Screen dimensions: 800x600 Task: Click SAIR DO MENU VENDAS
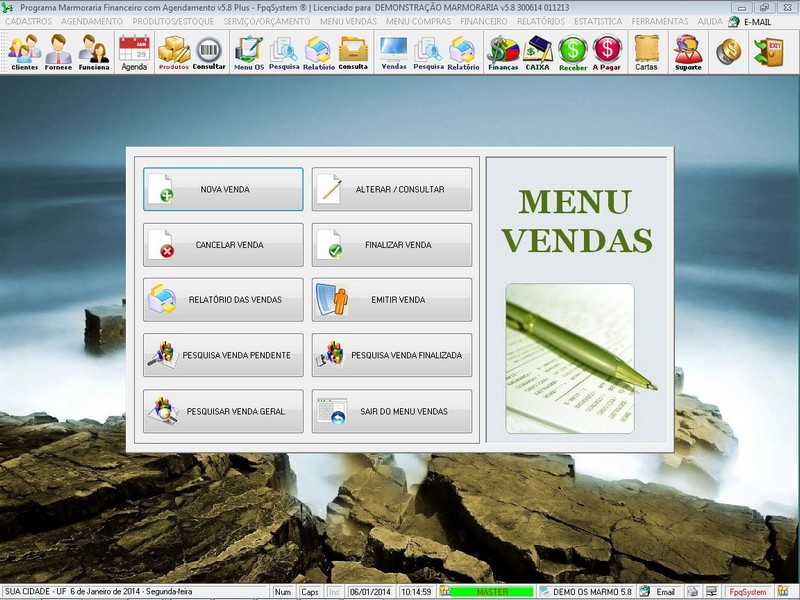tap(392, 410)
